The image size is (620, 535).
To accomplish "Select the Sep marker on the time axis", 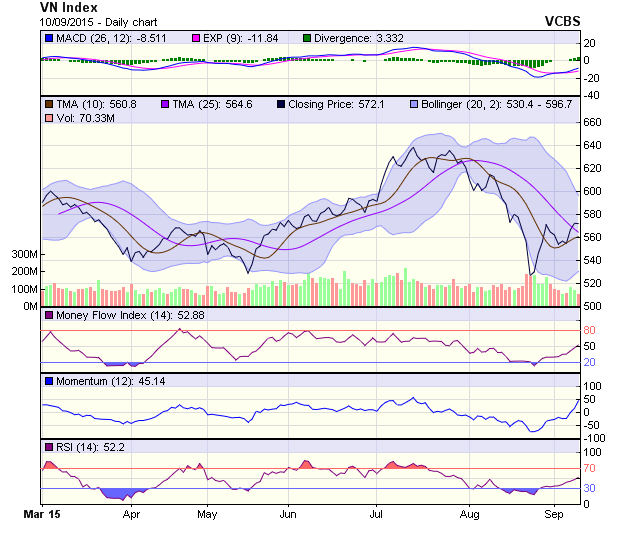I will click(x=553, y=515).
